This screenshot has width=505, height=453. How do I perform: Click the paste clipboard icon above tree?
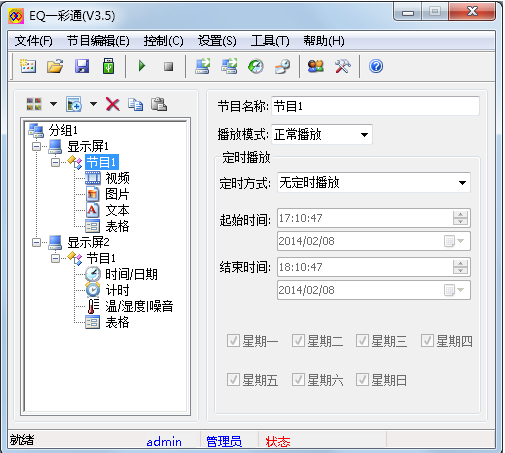point(159,104)
